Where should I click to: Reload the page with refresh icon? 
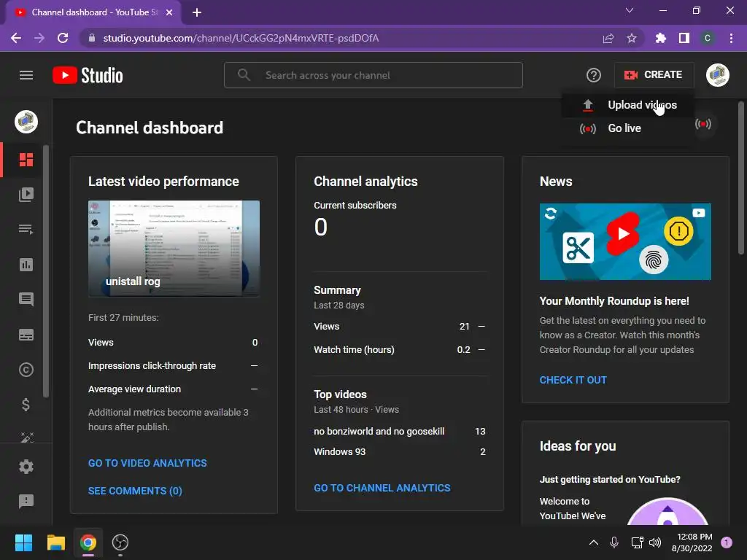[x=63, y=38]
